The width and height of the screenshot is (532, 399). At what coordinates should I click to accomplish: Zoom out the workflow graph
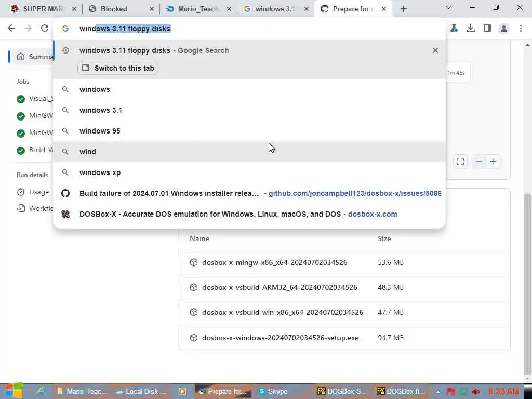click(x=478, y=162)
